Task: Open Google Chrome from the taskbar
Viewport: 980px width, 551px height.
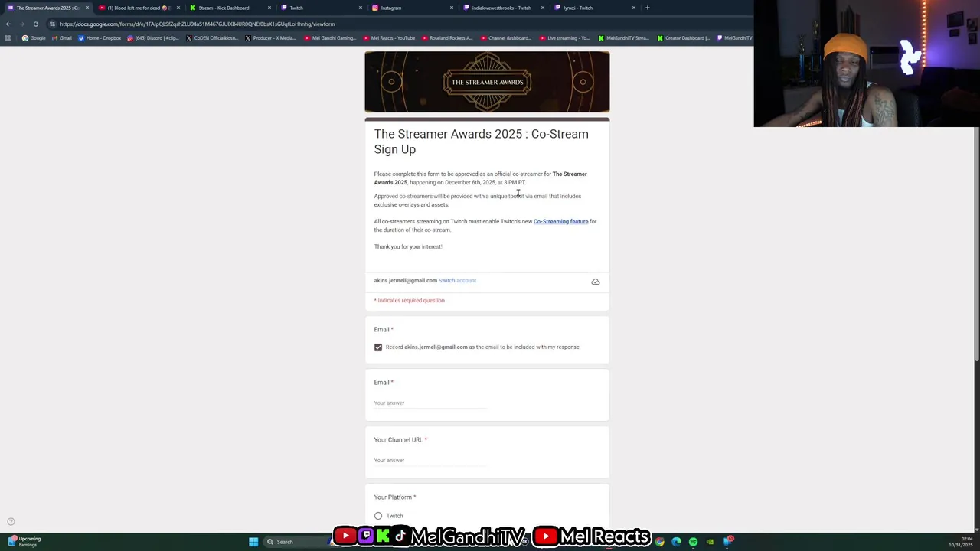Action: (659, 542)
